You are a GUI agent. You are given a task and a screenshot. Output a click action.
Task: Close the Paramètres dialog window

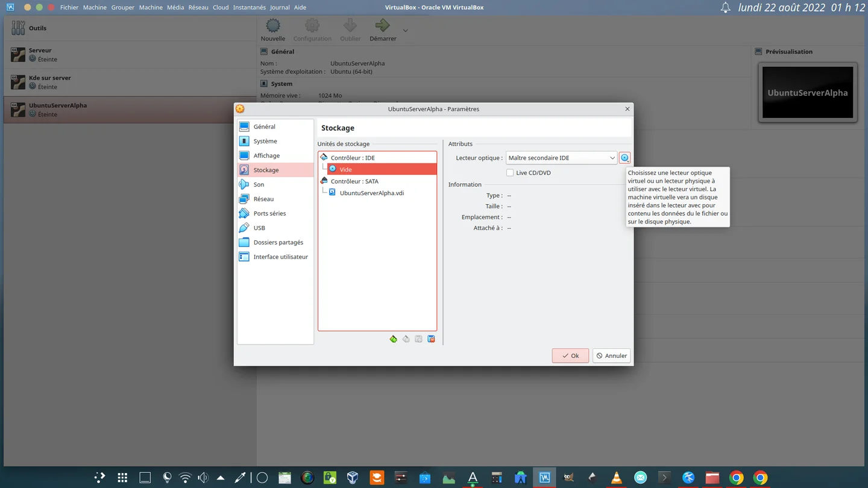(x=627, y=109)
